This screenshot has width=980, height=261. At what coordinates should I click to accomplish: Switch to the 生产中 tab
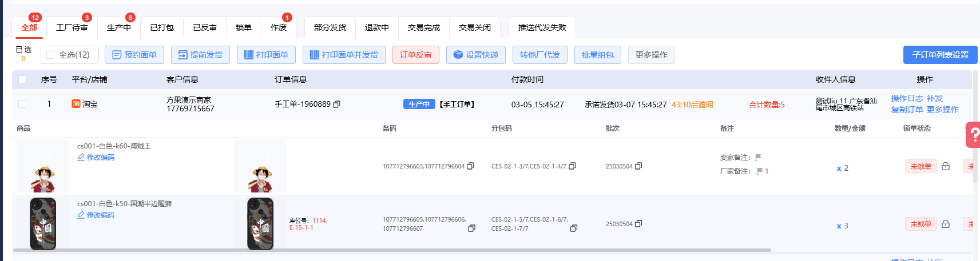[119, 27]
